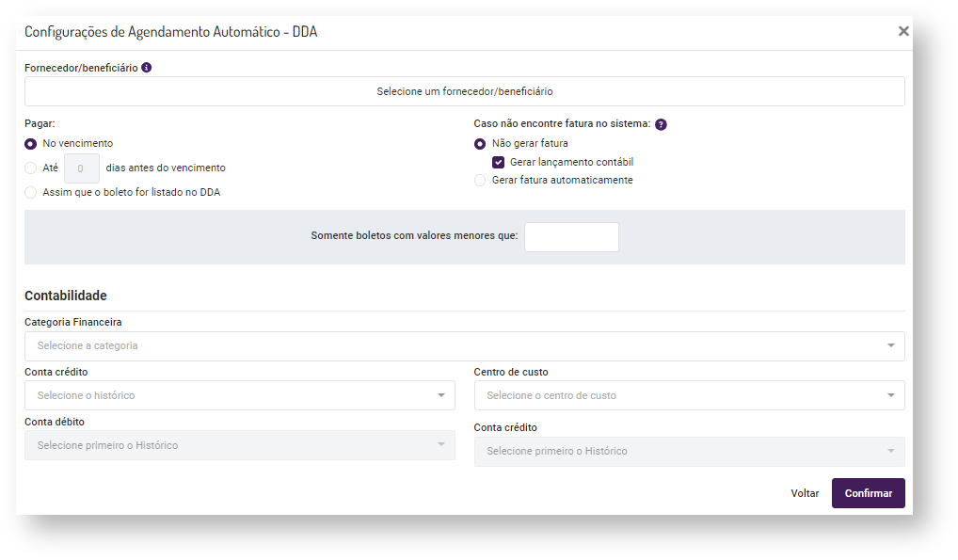
Task: Click the Voltar link
Action: coord(805,493)
